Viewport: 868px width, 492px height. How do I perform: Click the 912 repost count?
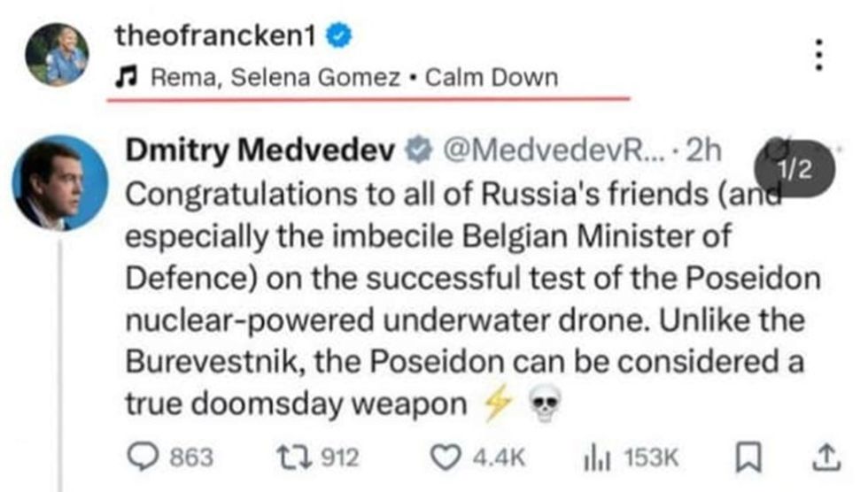tap(337, 457)
